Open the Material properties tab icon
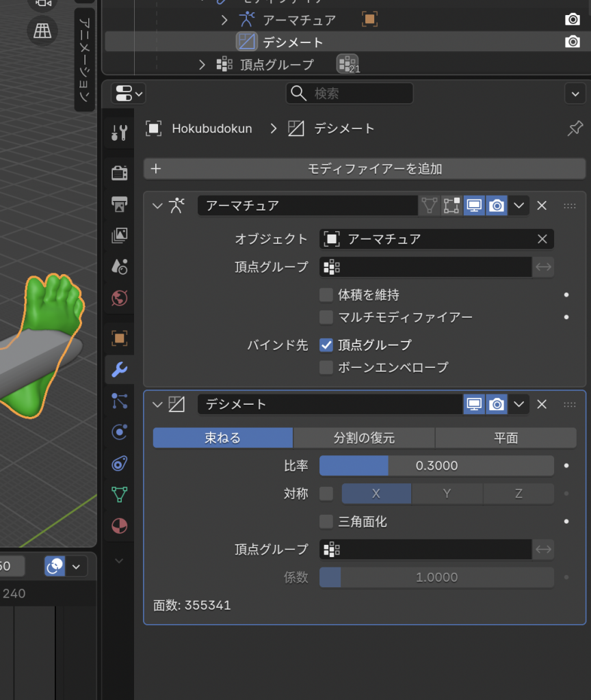Image resolution: width=591 pixels, height=700 pixels. [119, 526]
